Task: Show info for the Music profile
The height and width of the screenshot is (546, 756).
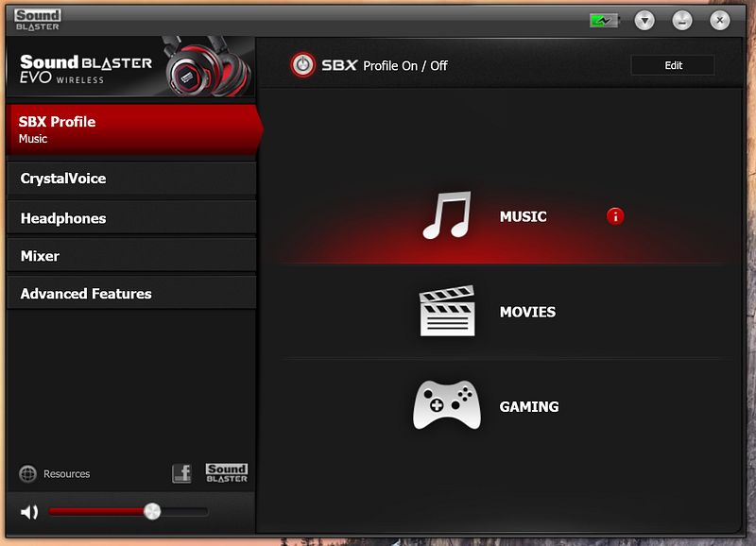Action: 615,216
